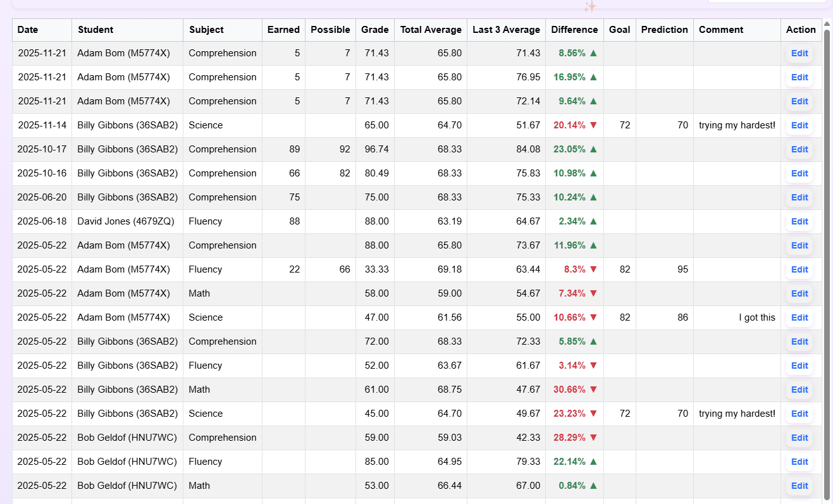The image size is (833, 504).
Task: Click the red arrow next to 20.14%
Action: click(593, 125)
